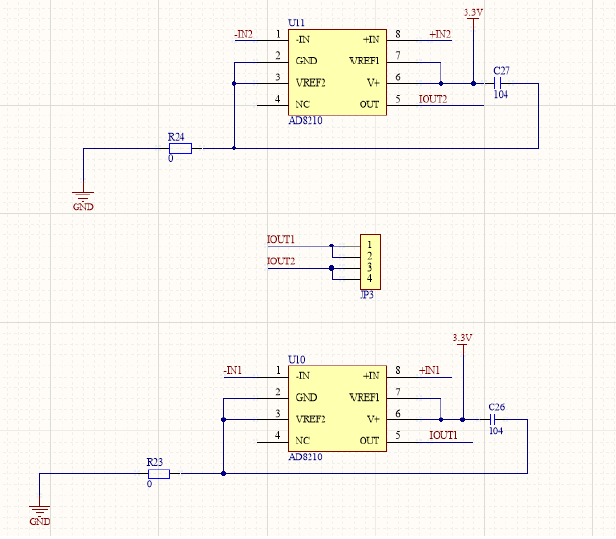This screenshot has width=616, height=539.
Task: Click the NC pin name on U11
Action: pos(302,104)
